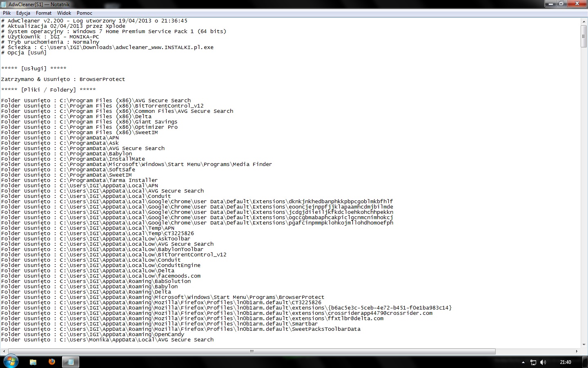Click the 'ffxtlbr@delta.com' extension line
This screenshot has height=368, width=588.
192,319
